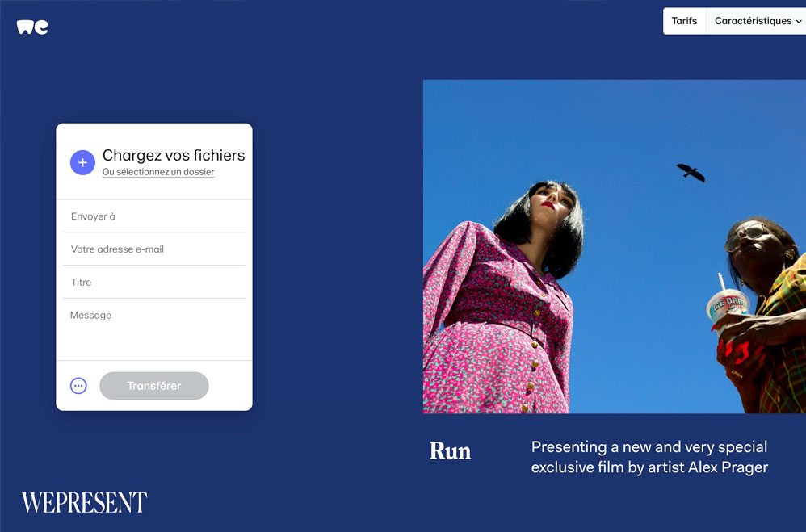806x532 pixels.
Task: Click the blue plus add-files icon
Action: pos(82,162)
